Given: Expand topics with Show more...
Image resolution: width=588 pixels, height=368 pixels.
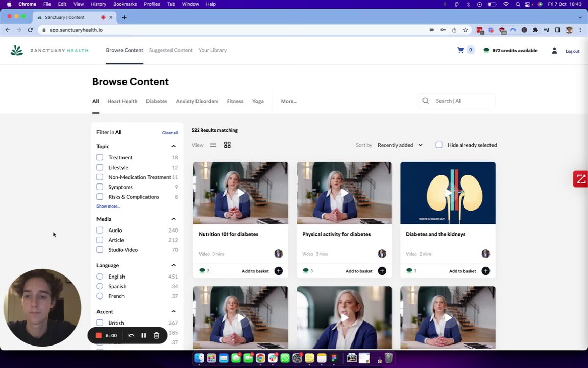Looking at the screenshot, I should 108,206.
